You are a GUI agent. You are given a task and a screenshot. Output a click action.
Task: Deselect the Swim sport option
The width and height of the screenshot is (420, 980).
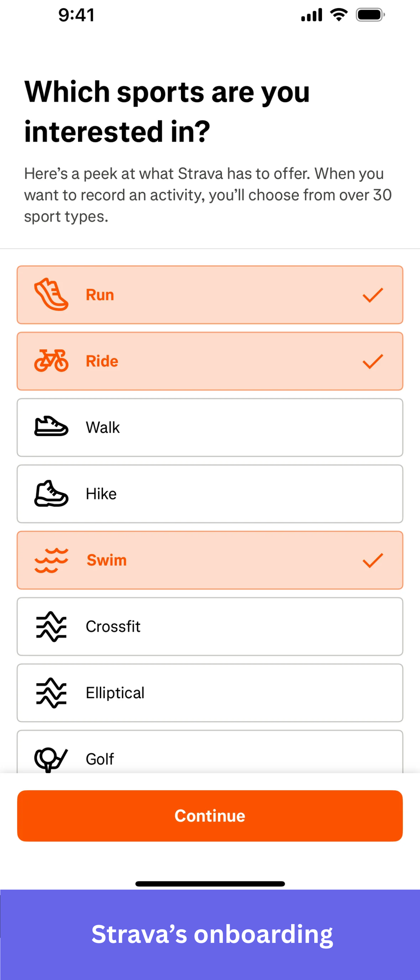tap(210, 560)
